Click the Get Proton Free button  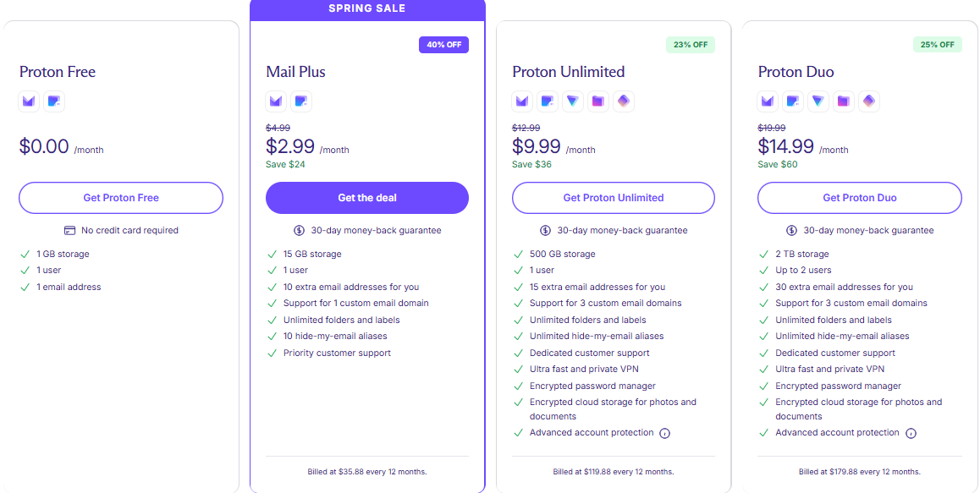pos(120,197)
